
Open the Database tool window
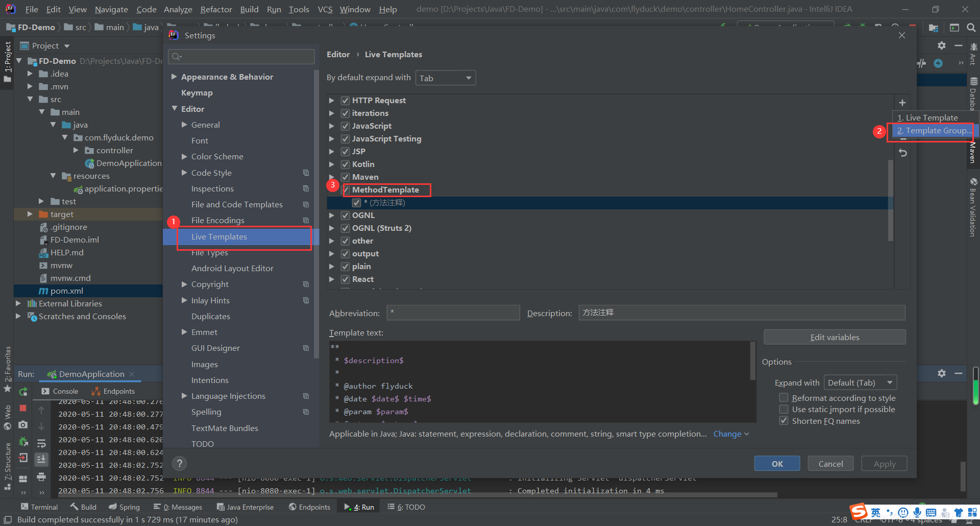click(x=973, y=94)
